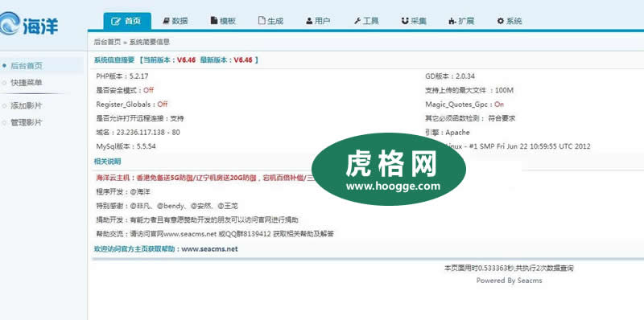Switch to the 扩展 tab
The height and width of the screenshot is (320, 644).
(461, 21)
